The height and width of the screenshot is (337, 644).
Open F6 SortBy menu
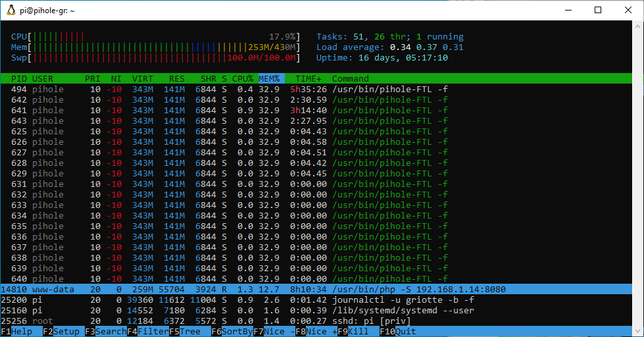pyautogui.click(x=232, y=332)
